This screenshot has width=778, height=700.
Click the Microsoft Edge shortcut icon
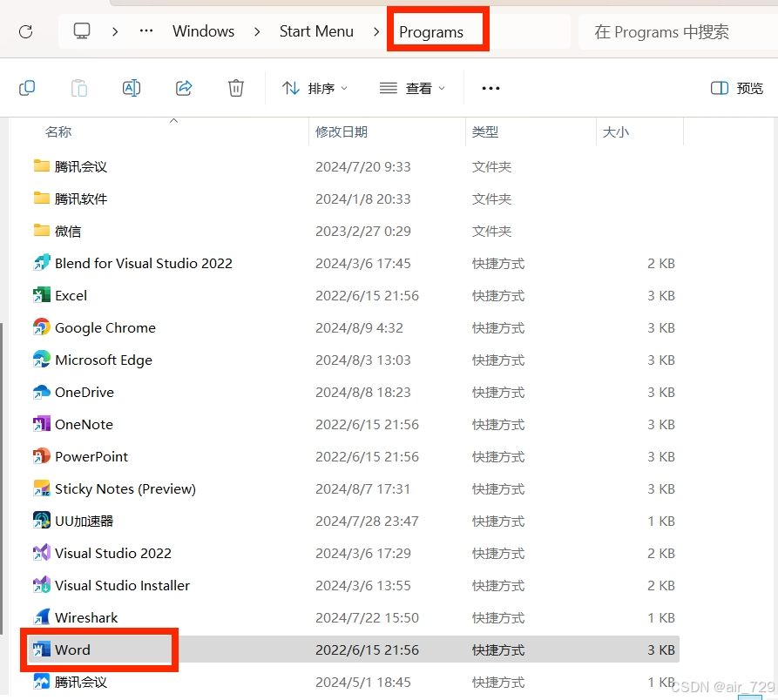pyautogui.click(x=42, y=360)
